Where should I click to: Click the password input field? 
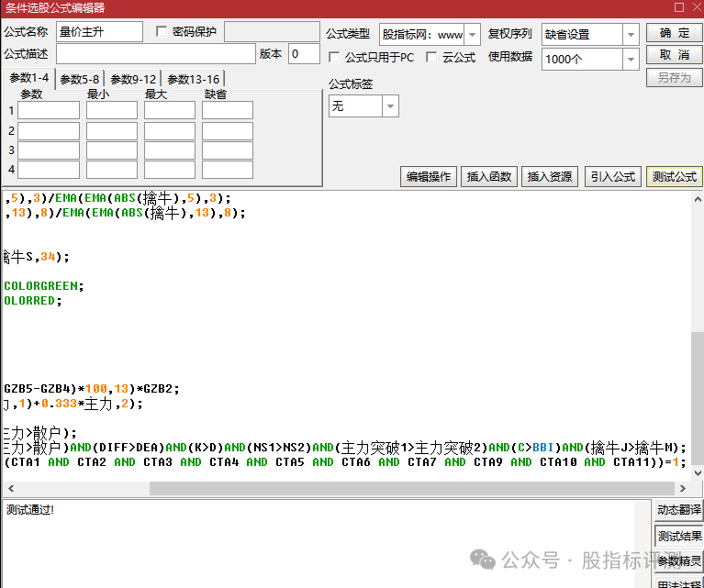272,31
